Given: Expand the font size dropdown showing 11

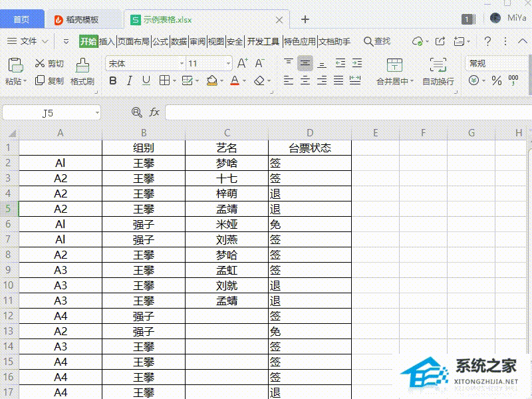Looking at the screenshot, I should tap(227, 64).
